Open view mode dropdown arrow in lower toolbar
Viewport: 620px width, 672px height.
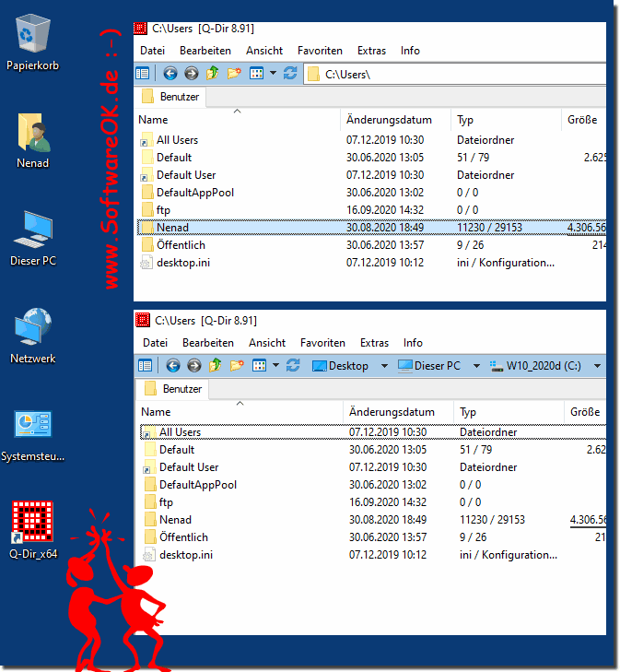[x=275, y=366]
